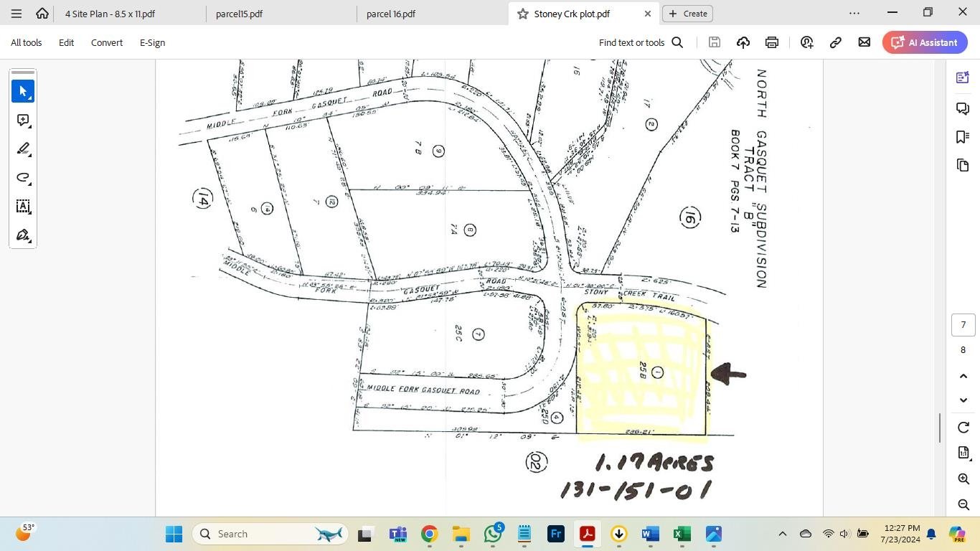Screen dimensions: 980x551
Task: Choose the highlighter tool
Action: pos(23,149)
